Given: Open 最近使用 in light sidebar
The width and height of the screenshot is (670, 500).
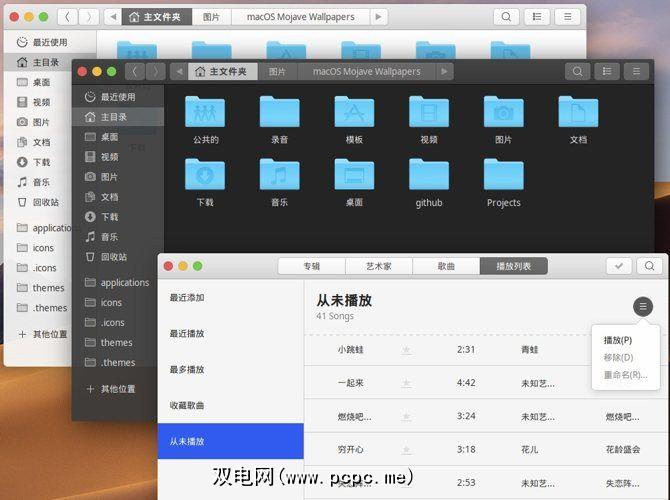Looking at the screenshot, I should [50, 42].
